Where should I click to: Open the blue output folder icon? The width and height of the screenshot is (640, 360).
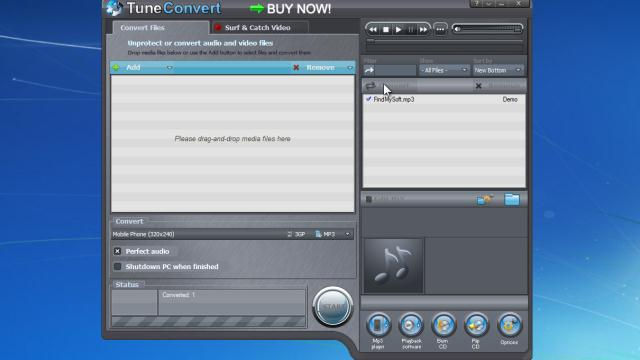click(x=512, y=199)
